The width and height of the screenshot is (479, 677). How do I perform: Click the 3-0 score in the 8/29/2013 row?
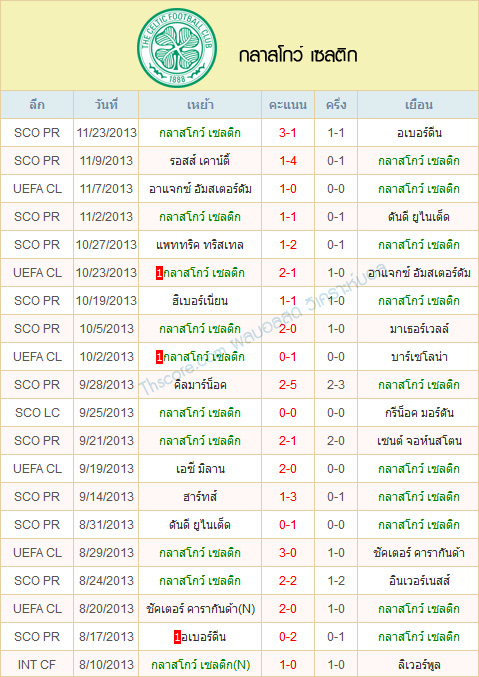288,553
